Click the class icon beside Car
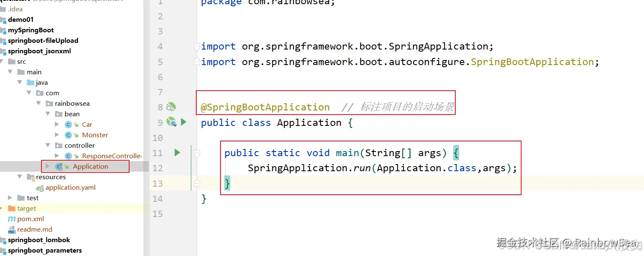 [x=68, y=124]
